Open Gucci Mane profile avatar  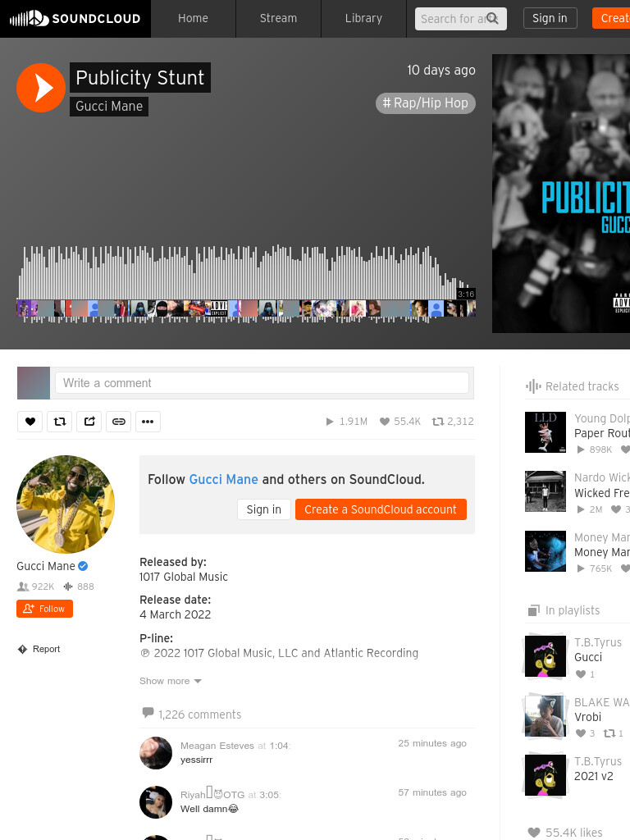click(66, 504)
